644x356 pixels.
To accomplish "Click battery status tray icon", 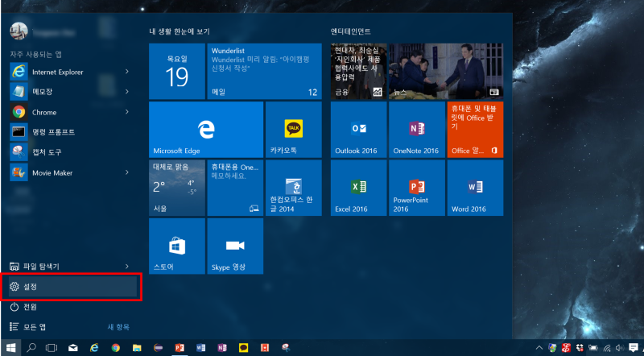I will (x=593, y=348).
